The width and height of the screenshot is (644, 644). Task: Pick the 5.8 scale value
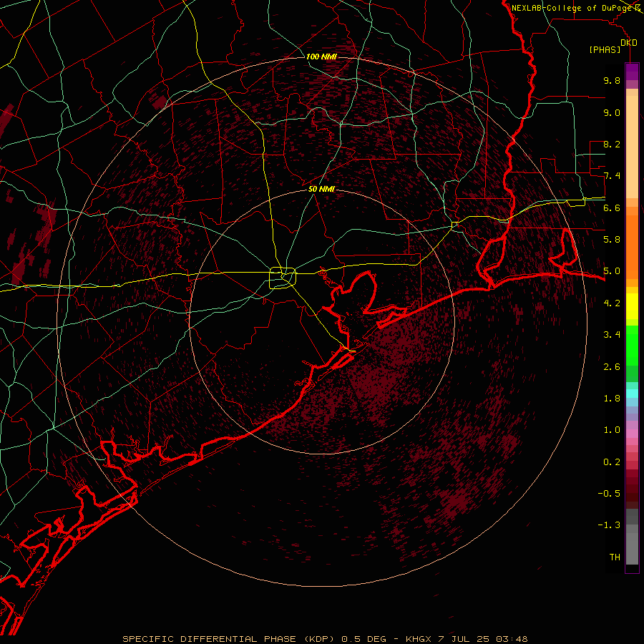[612, 240]
